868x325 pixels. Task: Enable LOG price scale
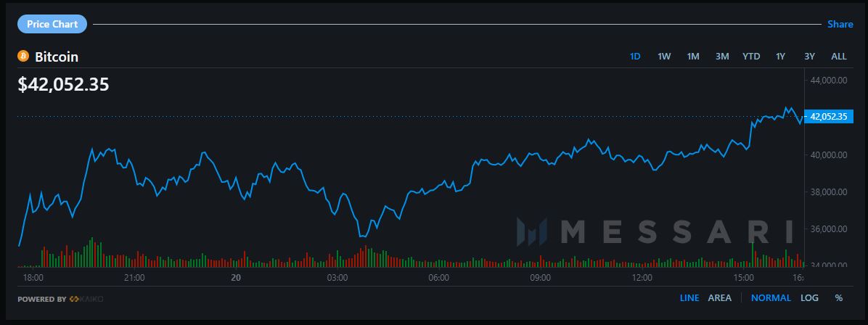[x=809, y=298]
